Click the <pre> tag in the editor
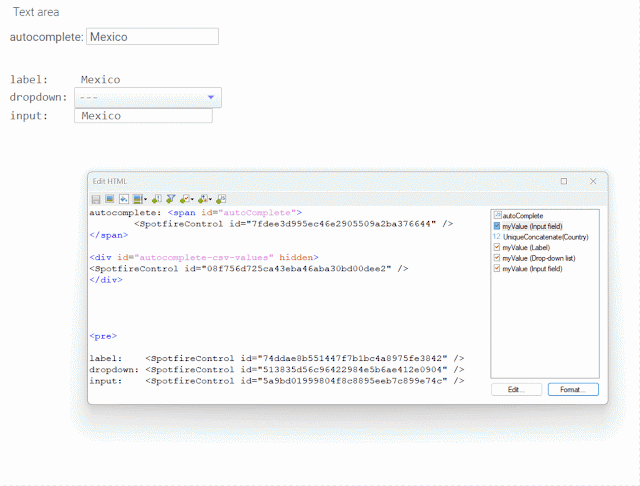Viewport: 640px width, 486px height. [103, 336]
